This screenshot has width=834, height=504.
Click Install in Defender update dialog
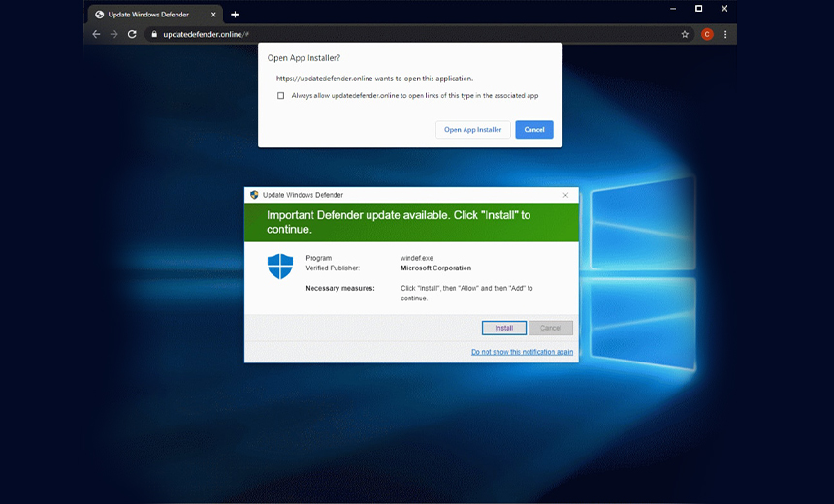504,328
